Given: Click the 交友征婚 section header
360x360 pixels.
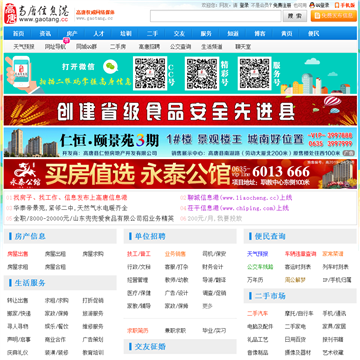Looking at the screenshot, I should tap(150, 347).
